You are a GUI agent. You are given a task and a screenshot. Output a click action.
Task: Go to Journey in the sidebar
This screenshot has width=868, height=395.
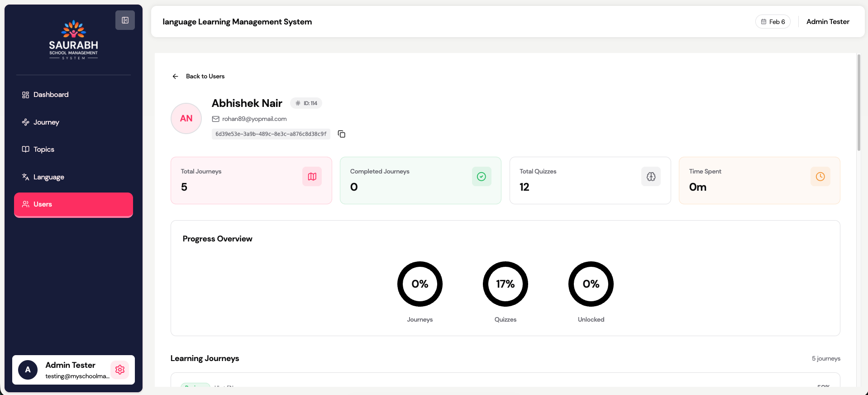(46, 122)
